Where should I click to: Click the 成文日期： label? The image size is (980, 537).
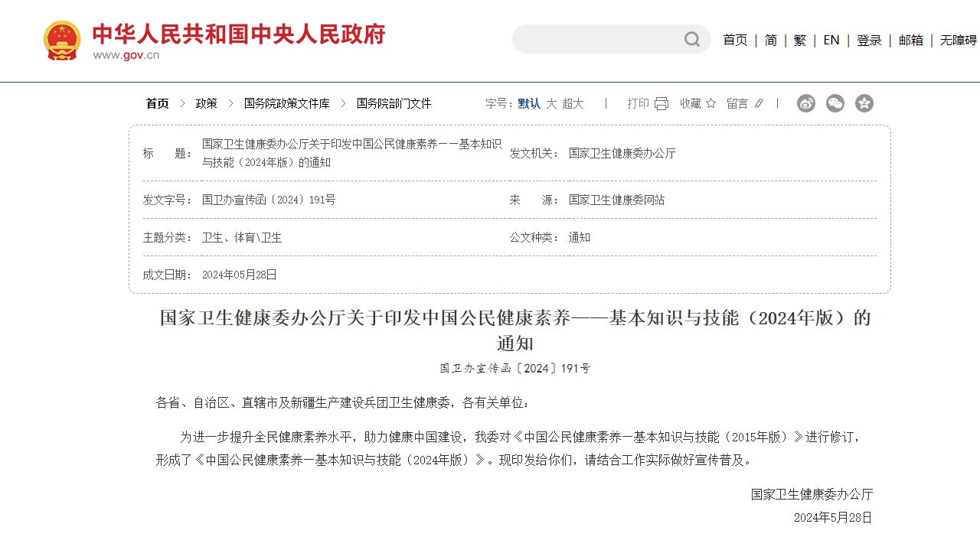point(168,275)
